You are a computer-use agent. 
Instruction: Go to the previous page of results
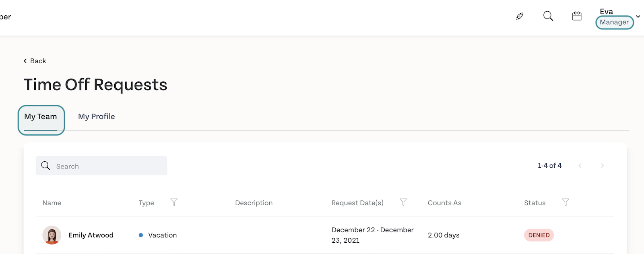click(x=580, y=166)
